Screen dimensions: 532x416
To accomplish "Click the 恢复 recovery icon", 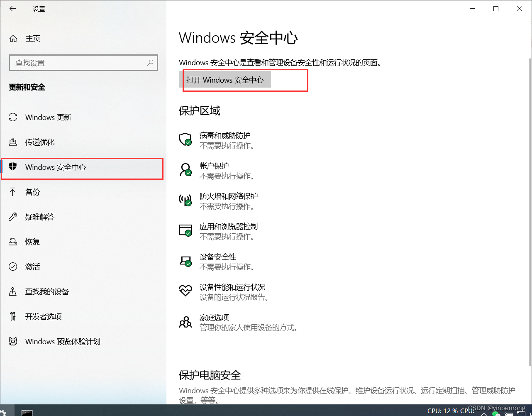I will (13, 242).
